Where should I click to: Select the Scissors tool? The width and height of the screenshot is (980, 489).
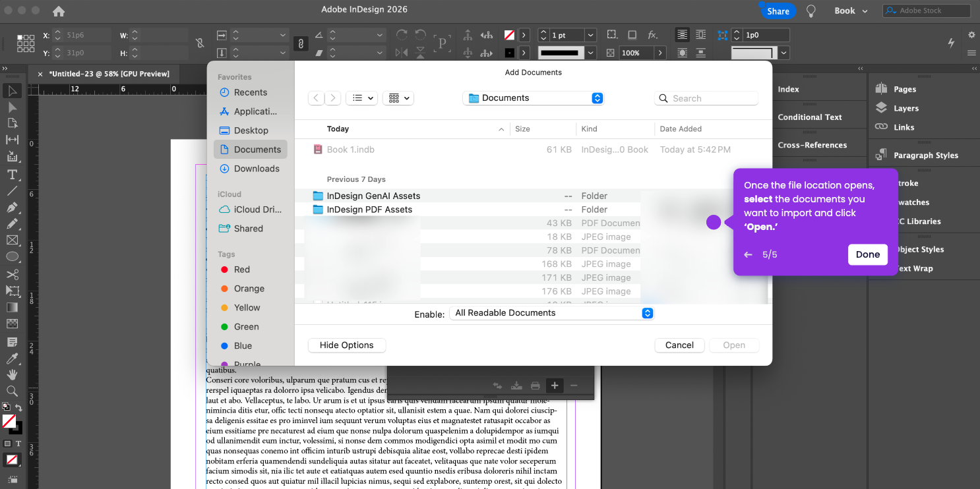click(12, 274)
